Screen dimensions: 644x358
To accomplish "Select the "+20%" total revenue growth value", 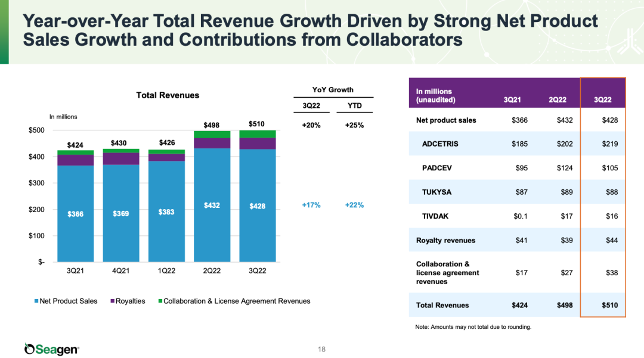I will tap(311, 126).
